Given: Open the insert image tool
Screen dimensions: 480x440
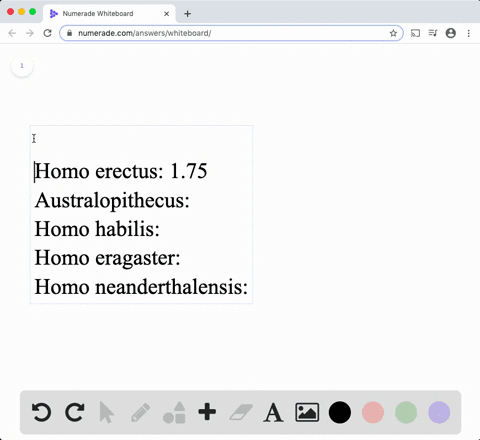Looking at the screenshot, I should click(x=307, y=412).
